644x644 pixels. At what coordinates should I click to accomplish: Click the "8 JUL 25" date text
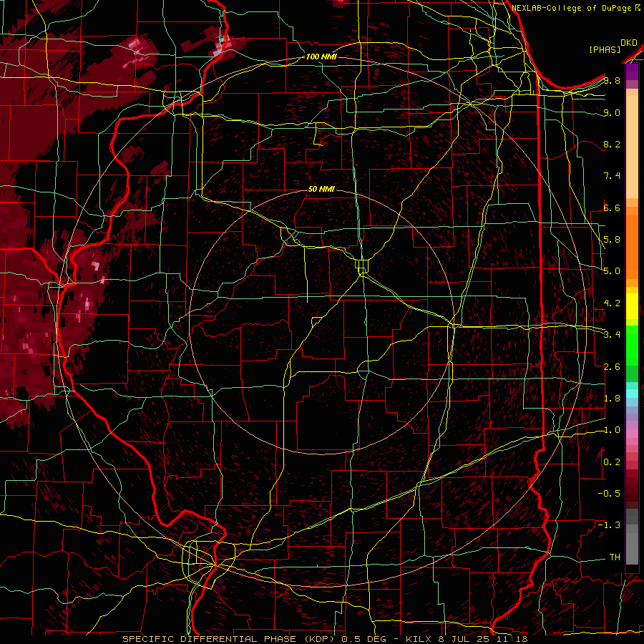[465, 639]
